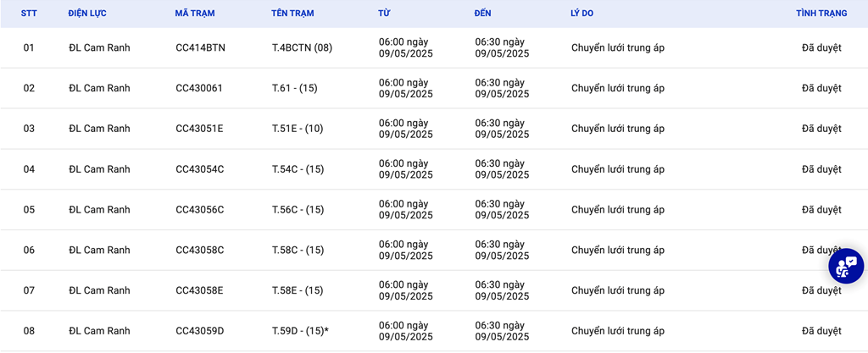Select station name T.61 - (15)

(294, 88)
